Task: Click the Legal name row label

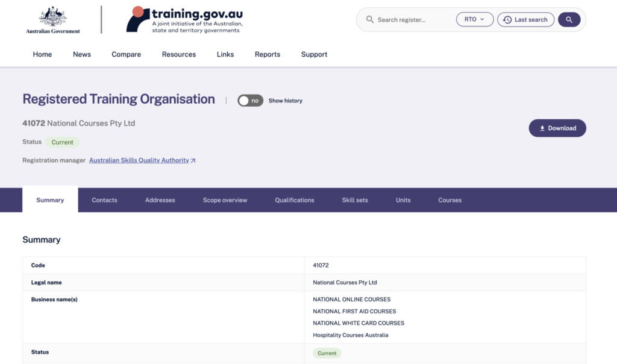Action: coord(46,283)
